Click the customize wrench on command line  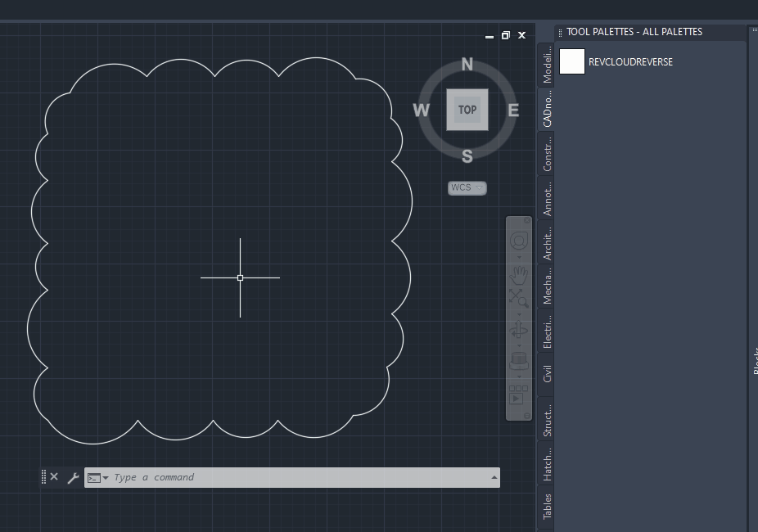(73, 477)
